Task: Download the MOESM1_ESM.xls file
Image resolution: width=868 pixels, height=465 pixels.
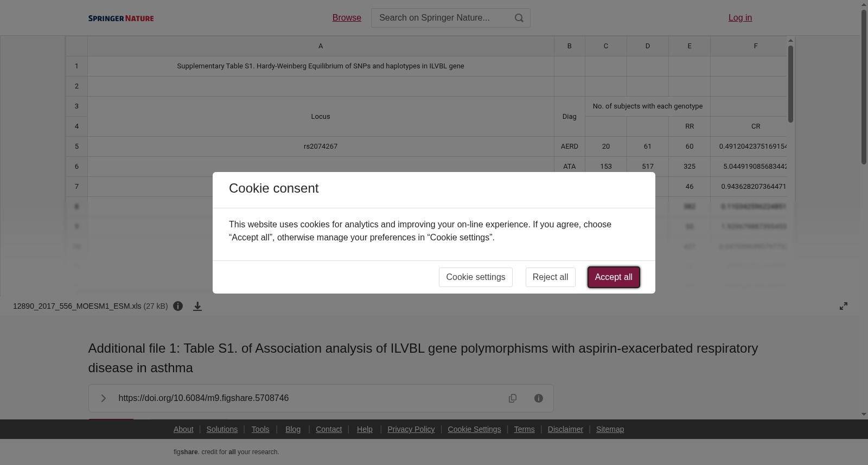Action: point(197,307)
